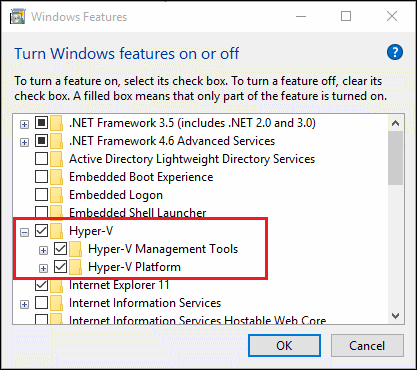Select the 'Embedded Shell Launcher' row text

138,213
